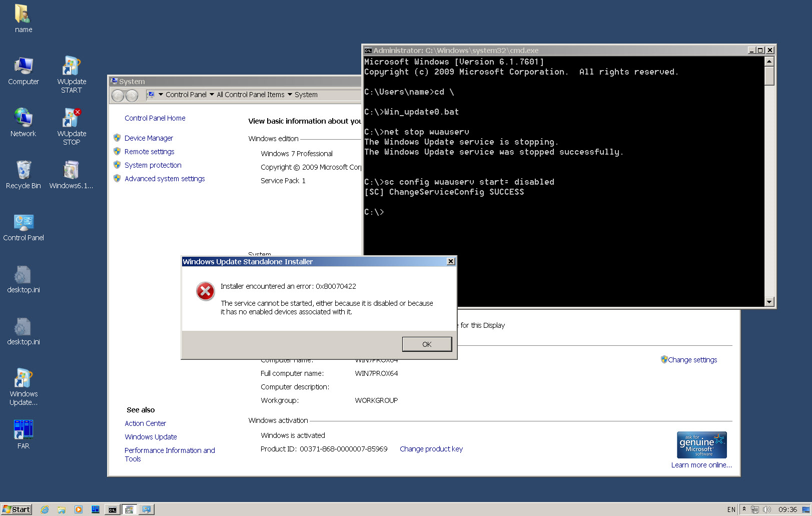Click Back button in System window

point(118,95)
